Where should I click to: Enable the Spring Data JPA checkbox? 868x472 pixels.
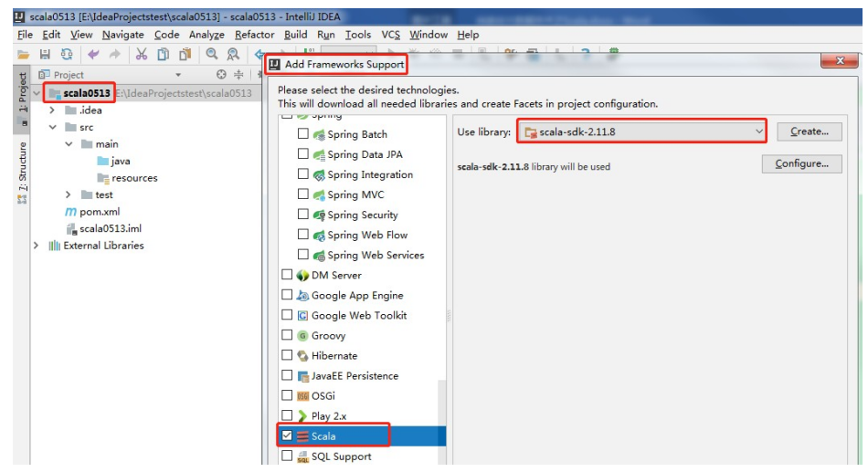click(302, 153)
